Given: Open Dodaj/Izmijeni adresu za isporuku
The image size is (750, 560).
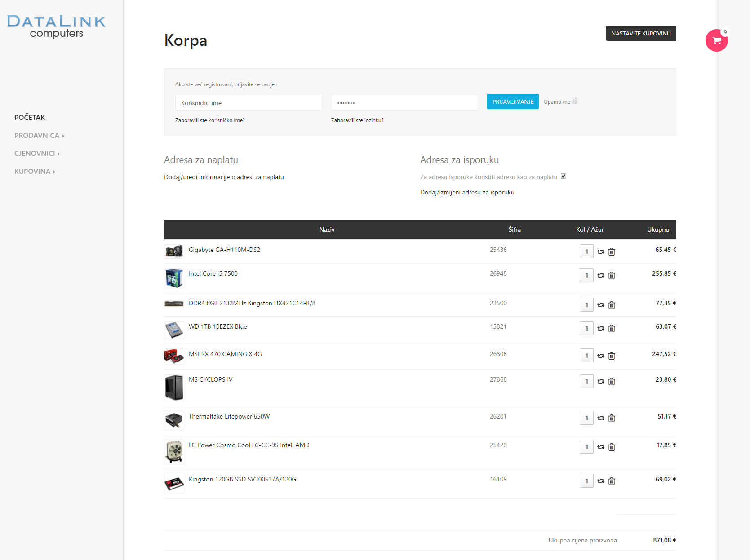Looking at the screenshot, I should 467,193.
